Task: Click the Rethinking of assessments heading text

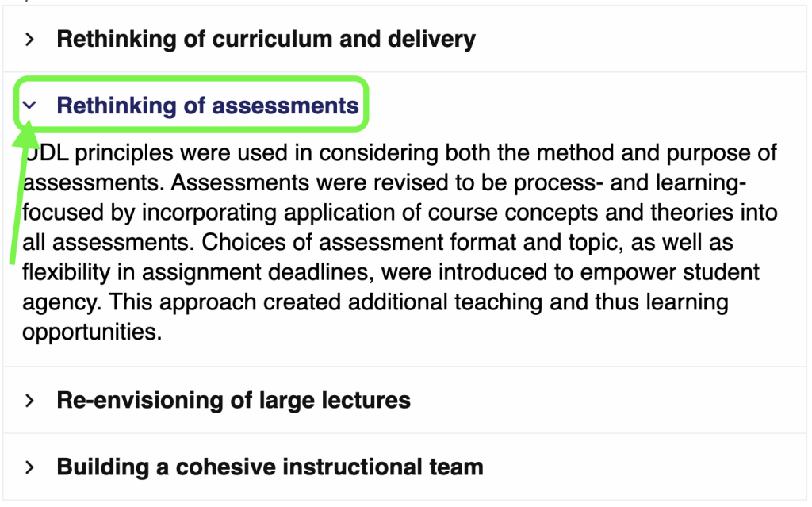Action: click(207, 106)
